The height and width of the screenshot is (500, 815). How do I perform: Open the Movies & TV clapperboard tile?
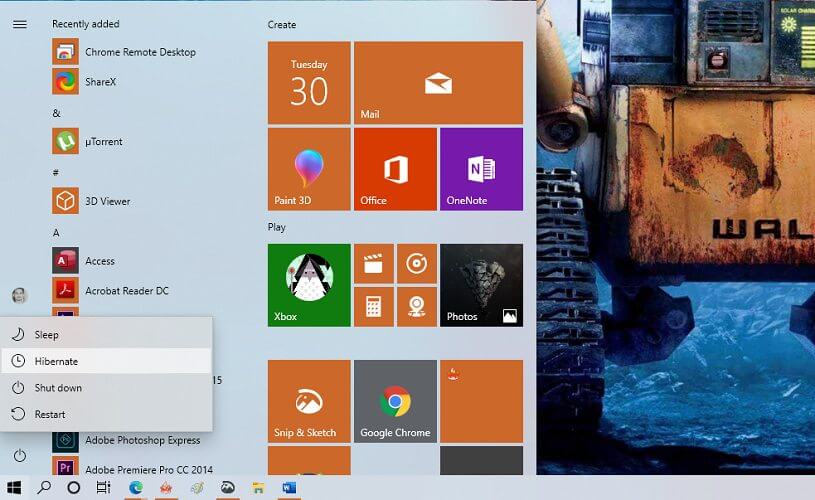pos(374,264)
